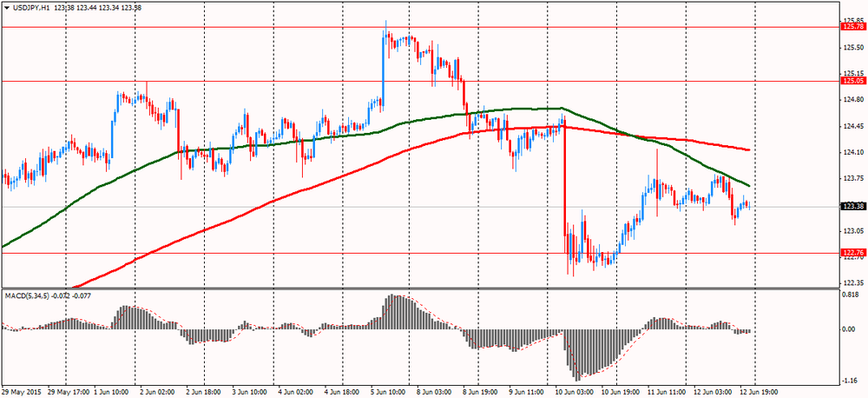Click the MACD 0.818 scale value
Viewport: 868px width, 398px height.
click(x=852, y=294)
